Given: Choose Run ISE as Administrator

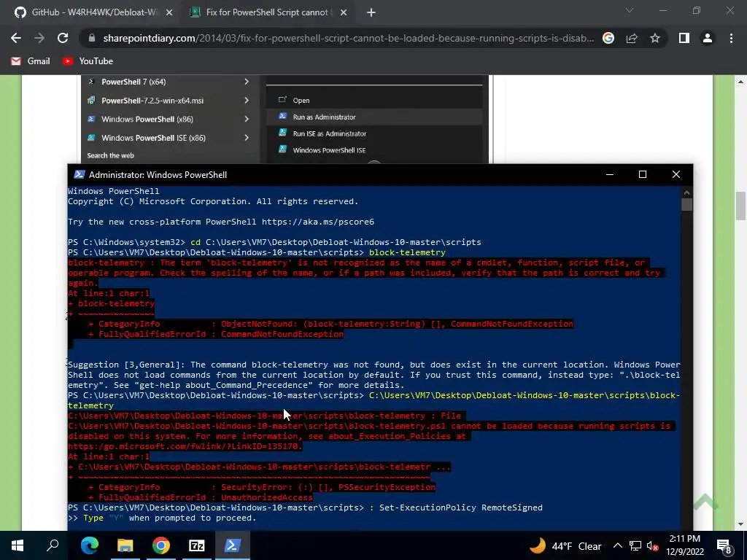Looking at the screenshot, I should pyautogui.click(x=329, y=133).
